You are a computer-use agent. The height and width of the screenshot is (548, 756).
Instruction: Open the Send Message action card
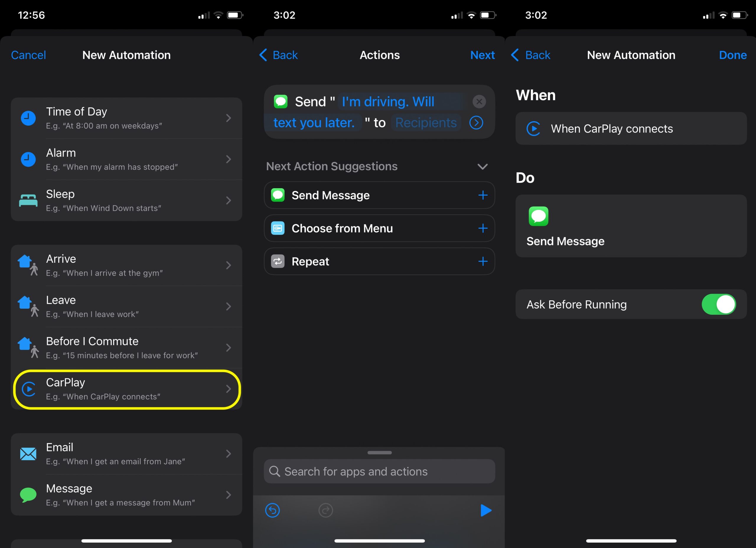(631, 226)
